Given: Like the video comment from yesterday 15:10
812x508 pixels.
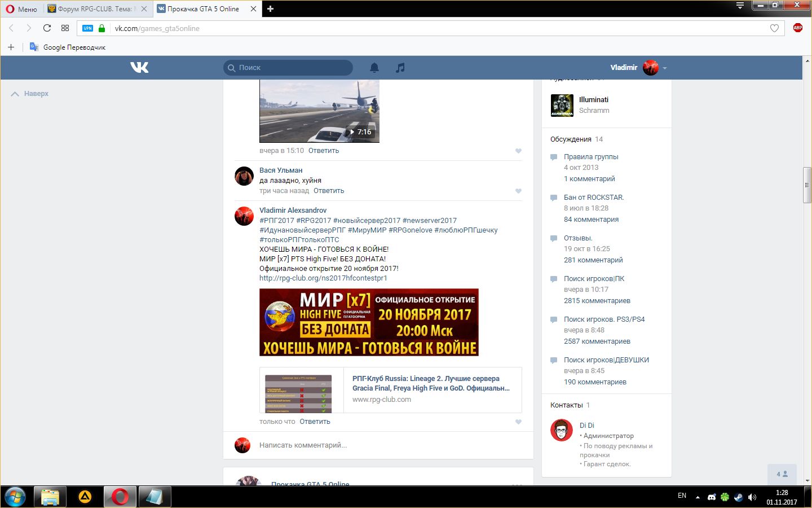Looking at the screenshot, I should click(x=518, y=151).
